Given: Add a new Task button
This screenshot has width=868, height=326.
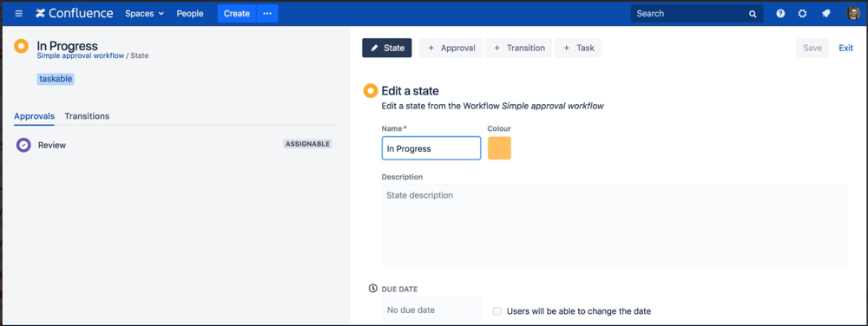Looking at the screenshot, I should (578, 48).
